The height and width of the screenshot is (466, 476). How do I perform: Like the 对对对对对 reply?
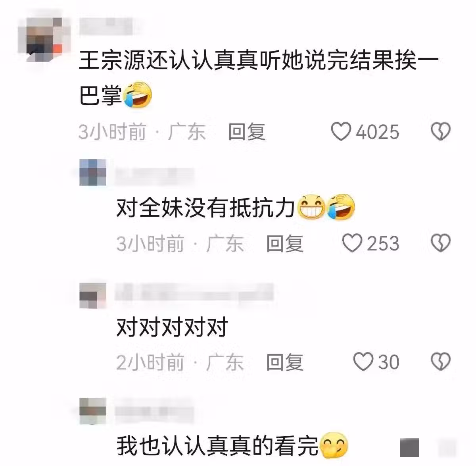pyautogui.click(x=363, y=362)
